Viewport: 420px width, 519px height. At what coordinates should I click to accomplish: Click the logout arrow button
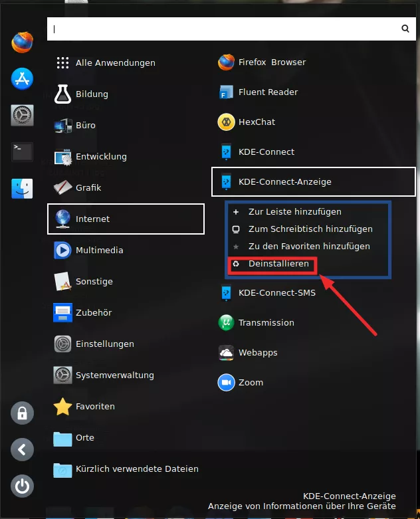pos(22,449)
